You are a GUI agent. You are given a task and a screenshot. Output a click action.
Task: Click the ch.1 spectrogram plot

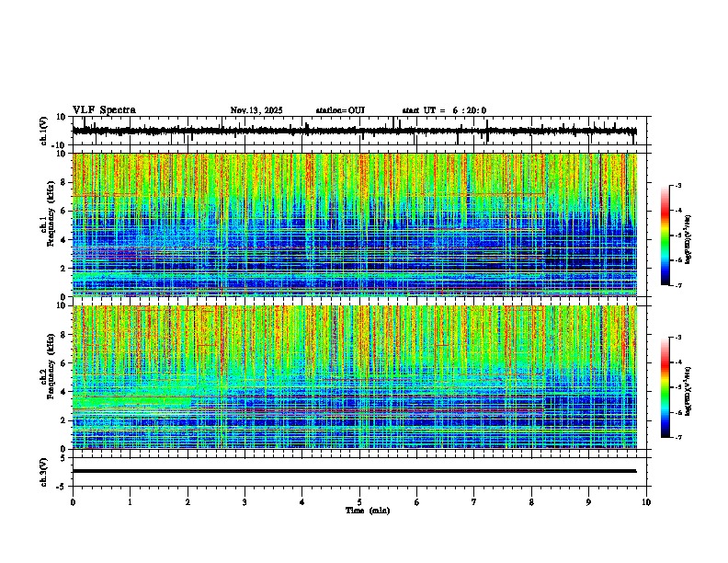coord(355,224)
